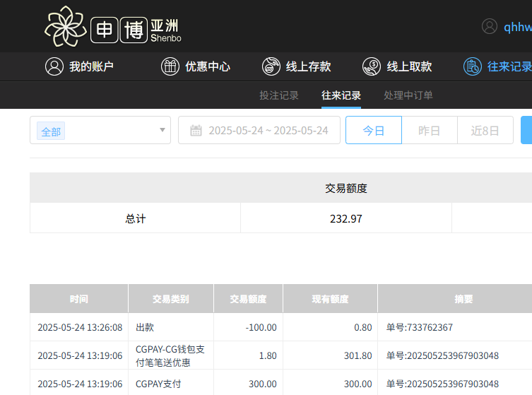532x395 pixels.
Task: Click the calendar icon in date field
Action: point(196,131)
